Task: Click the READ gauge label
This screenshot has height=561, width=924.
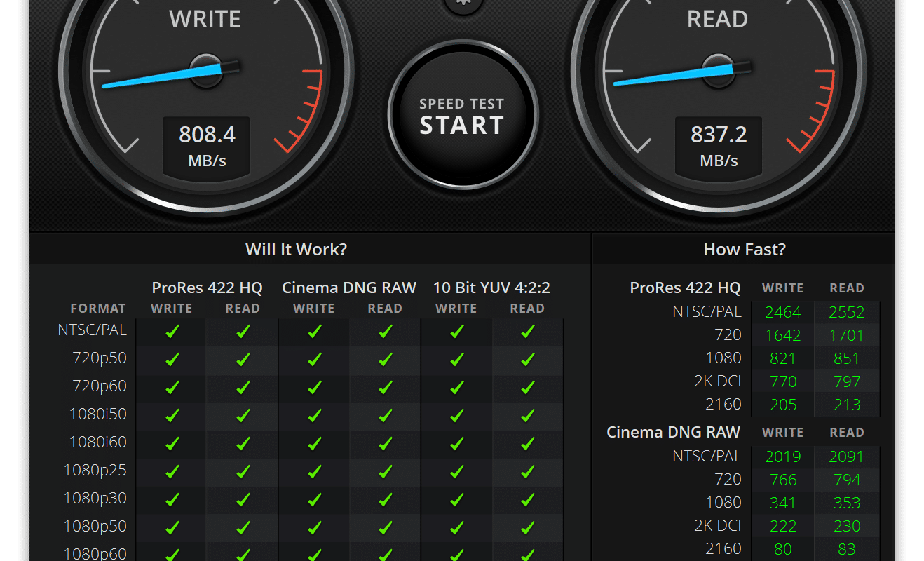Action: pos(717,19)
